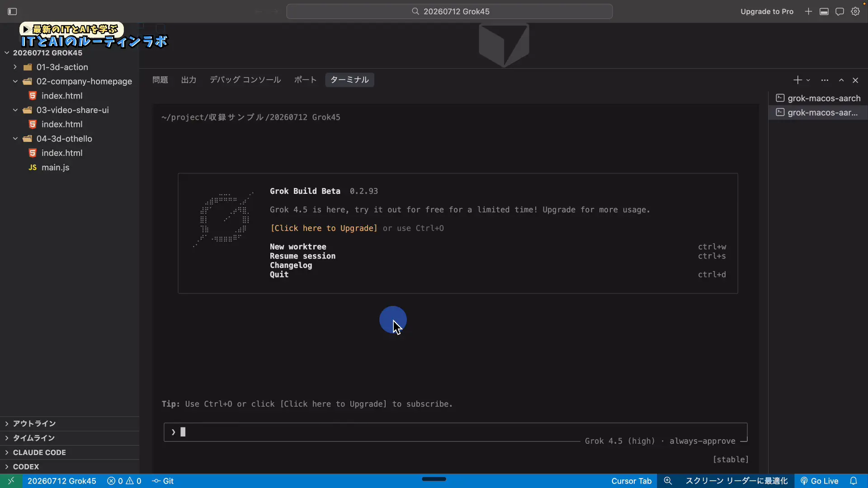Create a new terminal with plus icon
The height and width of the screenshot is (488, 868).
point(797,80)
